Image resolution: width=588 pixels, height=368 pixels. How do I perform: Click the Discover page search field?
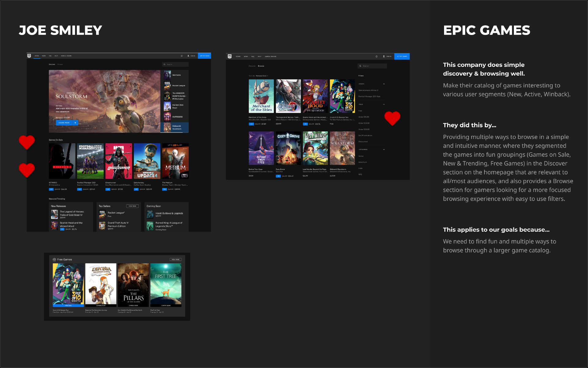(175, 64)
